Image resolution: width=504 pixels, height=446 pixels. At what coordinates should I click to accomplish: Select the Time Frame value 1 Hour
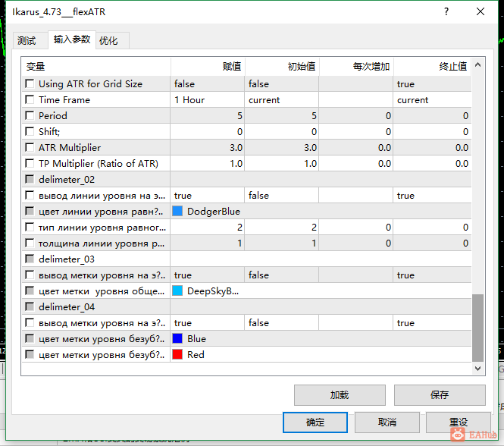tap(208, 100)
